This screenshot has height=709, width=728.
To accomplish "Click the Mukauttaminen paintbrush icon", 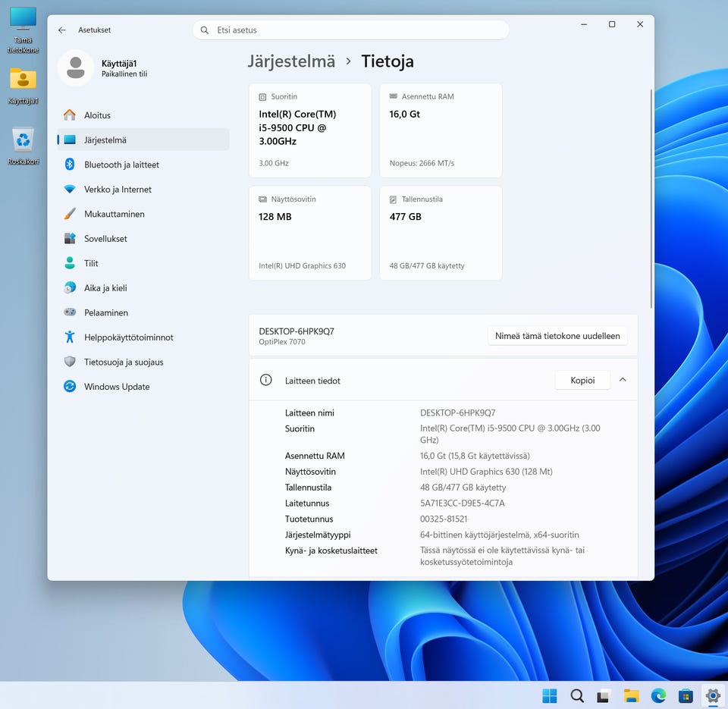I will pyautogui.click(x=70, y=214).
